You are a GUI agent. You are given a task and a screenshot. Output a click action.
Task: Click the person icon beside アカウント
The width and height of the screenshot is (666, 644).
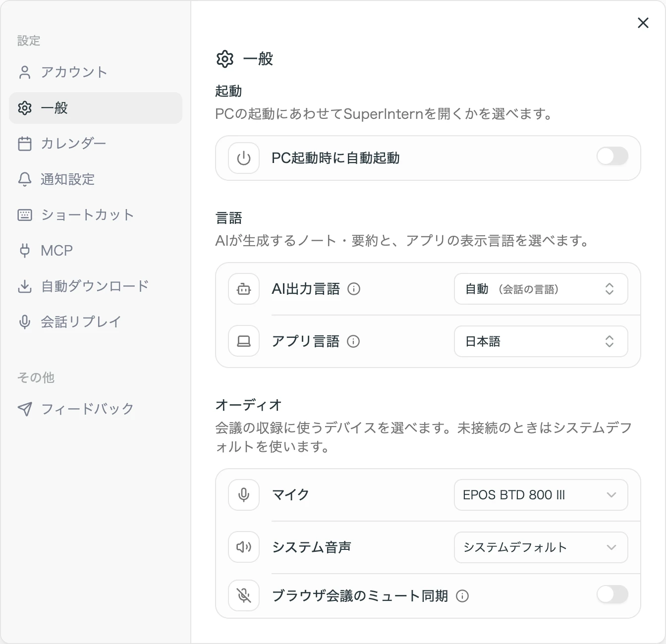[x=24, y=72]
